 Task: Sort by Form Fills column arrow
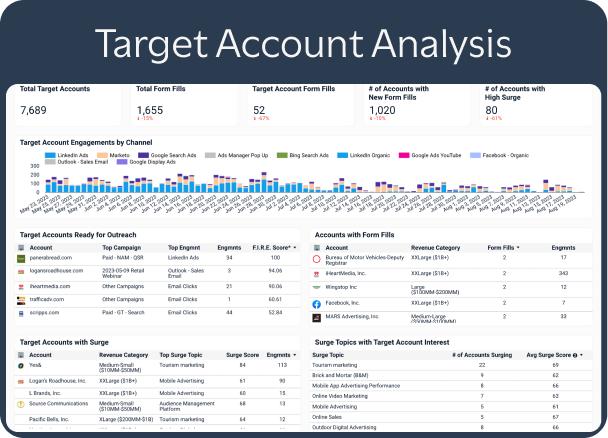pyautogui.click(x=518, y=248)
